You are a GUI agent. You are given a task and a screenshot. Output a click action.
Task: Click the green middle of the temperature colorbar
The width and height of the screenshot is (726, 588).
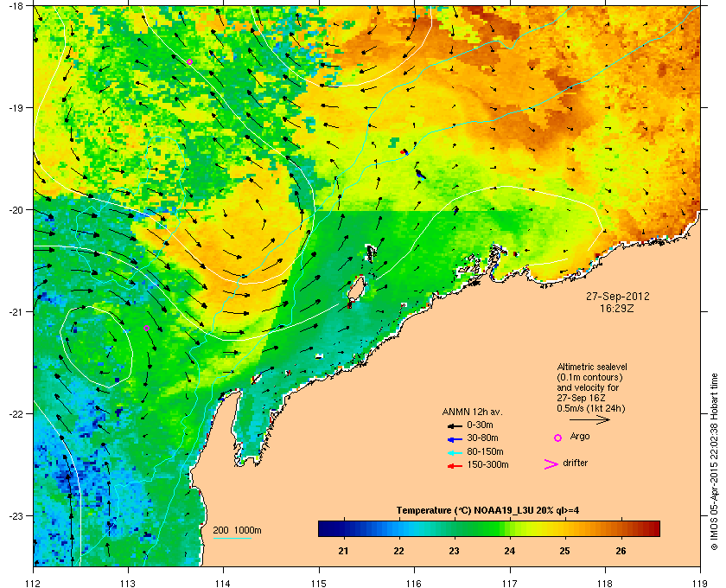(489, 528)
